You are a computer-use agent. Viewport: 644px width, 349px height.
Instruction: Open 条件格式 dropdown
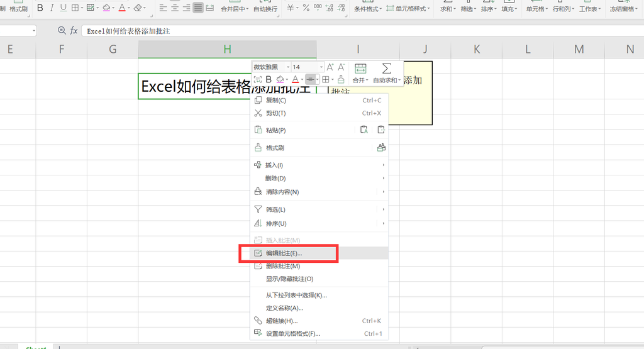tap(367, 9)
